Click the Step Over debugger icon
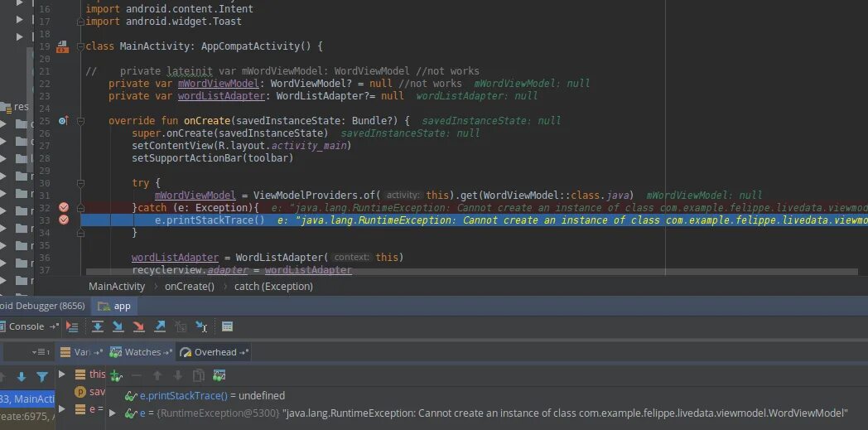Image resolution: width=868 pixels, height=430 pixels. click(x=98, y=326)
